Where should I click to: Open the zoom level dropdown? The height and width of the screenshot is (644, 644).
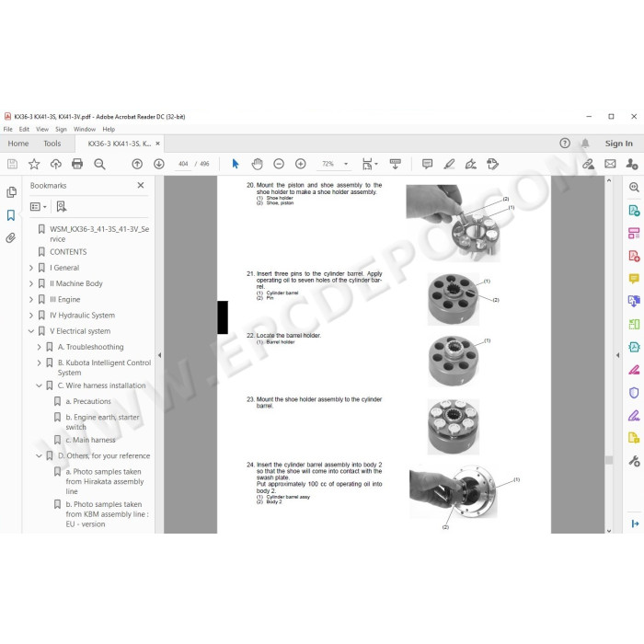(x=346, y=165)
